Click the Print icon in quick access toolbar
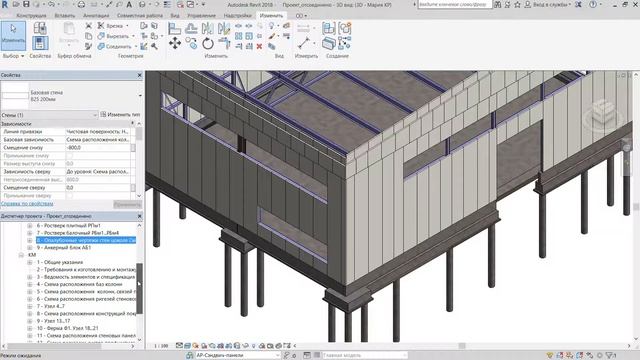The width and height of the screenshot is (640, 360). point(81,4)
